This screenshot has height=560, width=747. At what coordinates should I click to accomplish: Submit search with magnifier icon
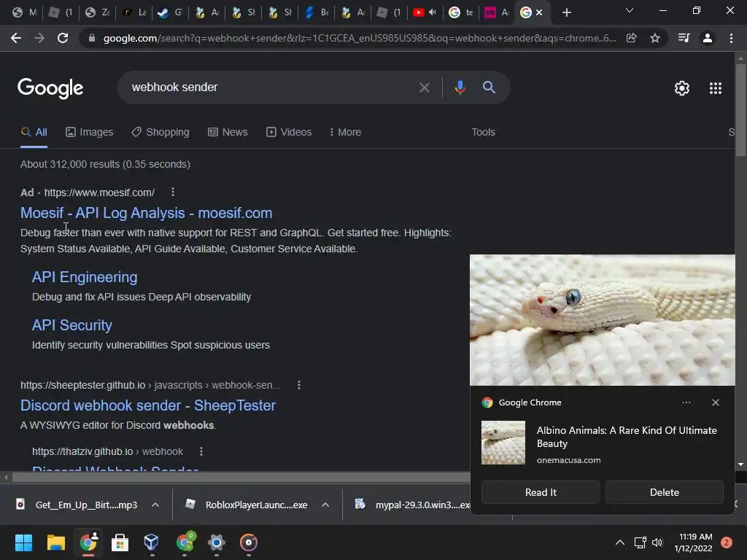[x=489, y=87]
